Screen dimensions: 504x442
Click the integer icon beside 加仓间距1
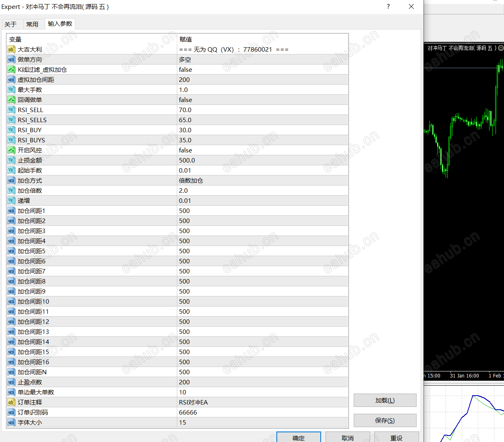click(x=11, y=211)
